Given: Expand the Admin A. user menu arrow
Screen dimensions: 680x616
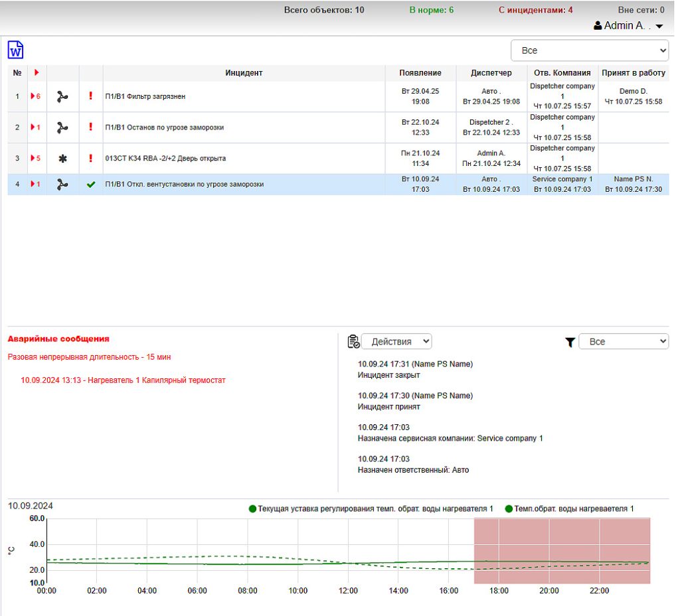Looking at the screenshot, I should click(x=659, y=27).
